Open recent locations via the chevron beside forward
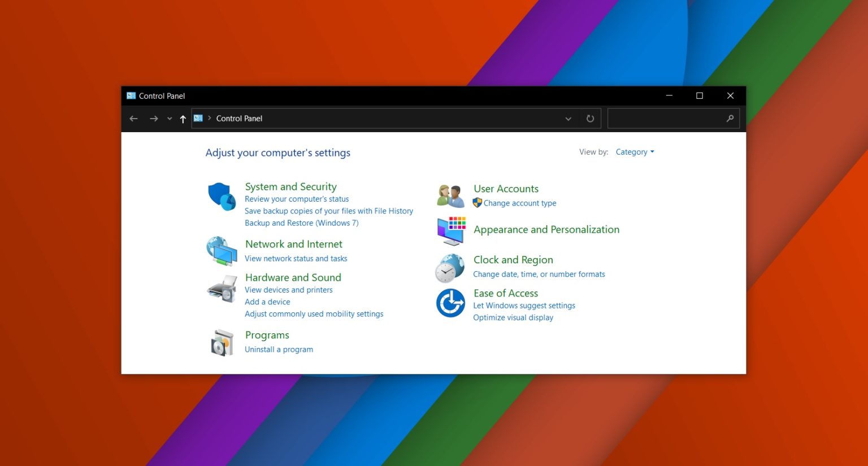Image resolution: width=868 pixels, height=466 pixels. [169, 119]
